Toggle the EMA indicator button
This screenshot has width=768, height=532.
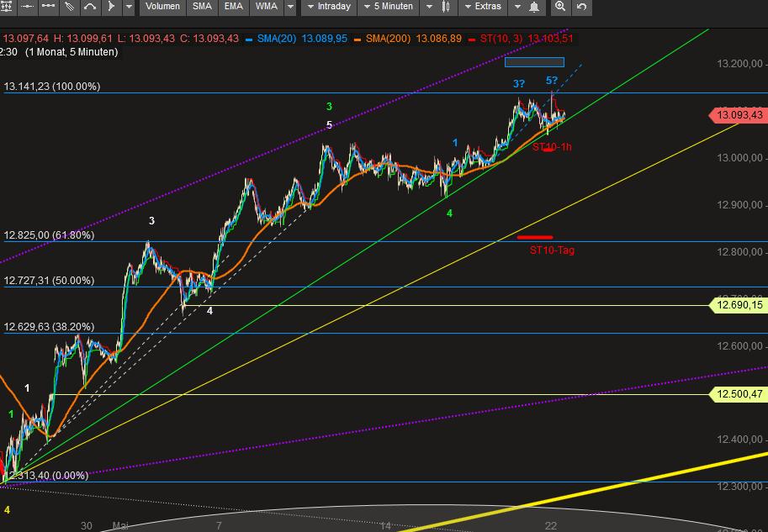[233, 8]
